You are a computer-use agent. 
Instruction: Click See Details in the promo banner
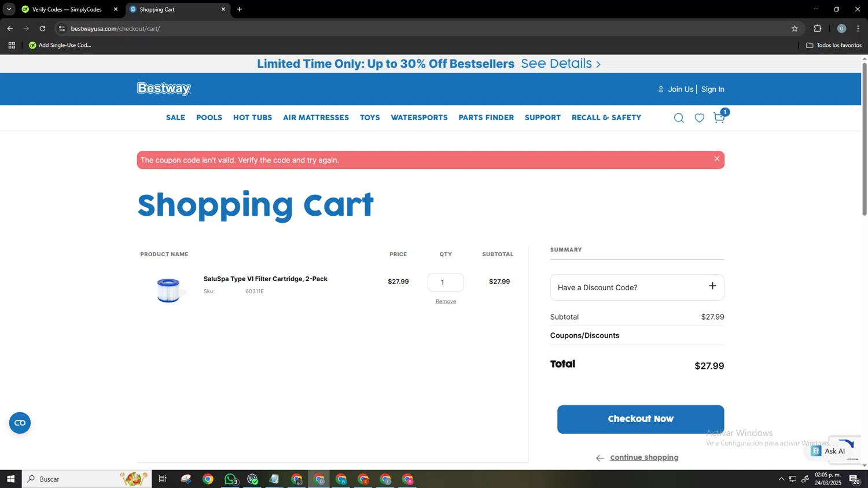click(561, 64)
